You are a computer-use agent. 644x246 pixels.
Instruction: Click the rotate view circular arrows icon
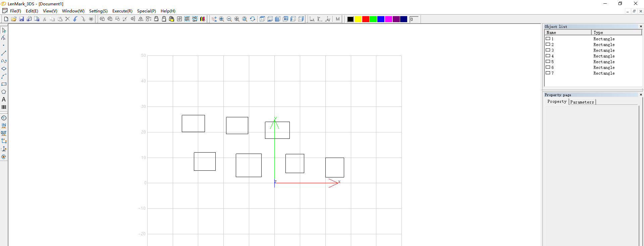[x=253, y=19]
